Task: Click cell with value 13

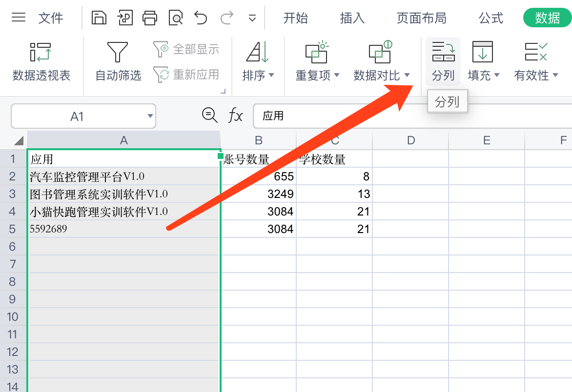Action: click(334, 194)
